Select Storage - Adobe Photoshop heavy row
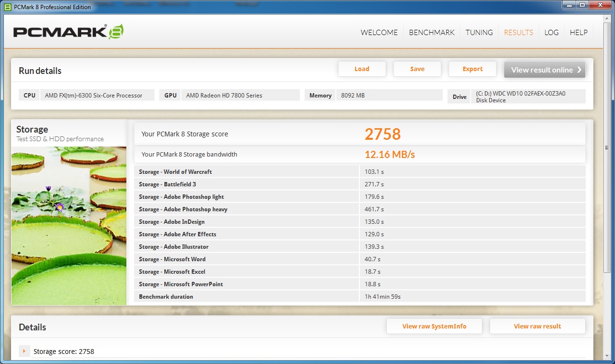Image resolution: width=615 pixels, height=364 pixels. 360,209
